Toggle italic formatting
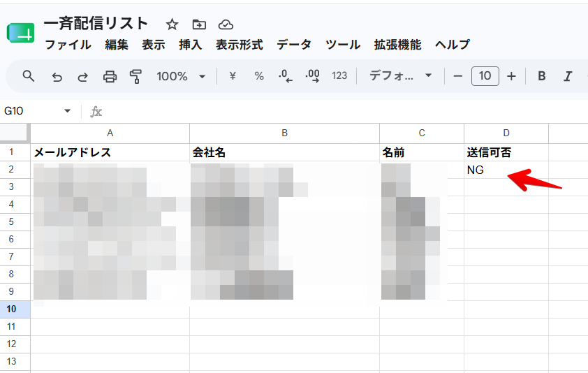Image resolution: width=588 pixels, height=373 pixels. tap(568, 76)
